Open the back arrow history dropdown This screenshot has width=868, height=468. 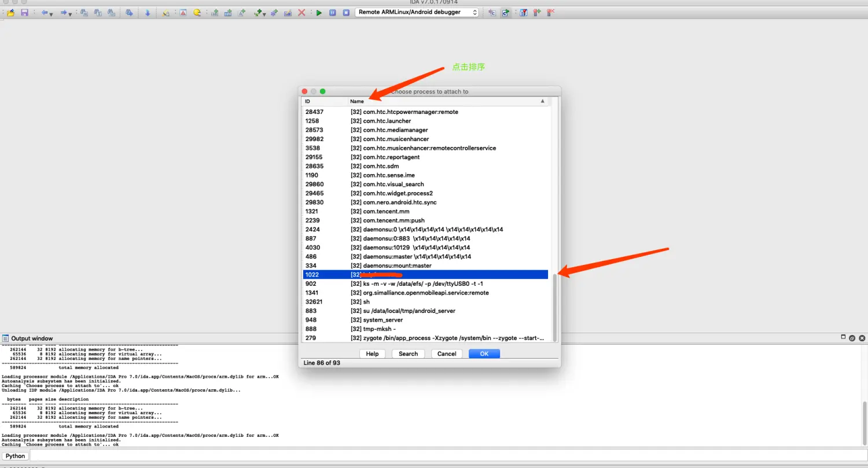click(x=51, y=14)
